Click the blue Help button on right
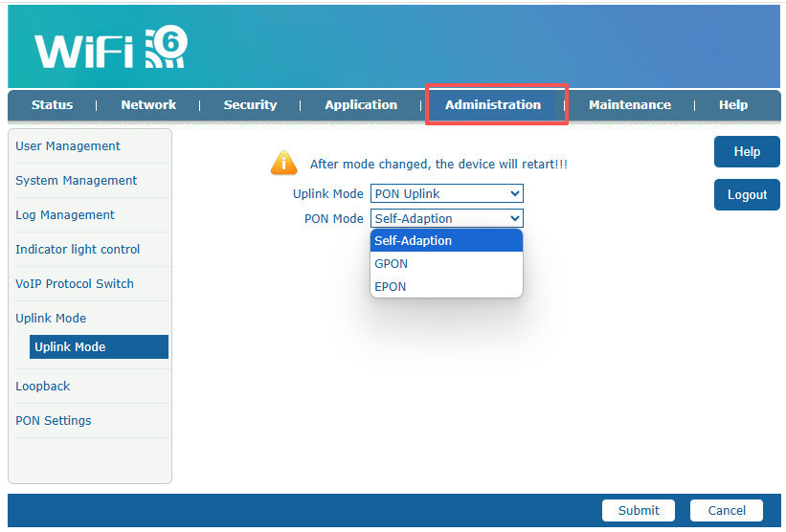Viewport: 786px width, 532px height. [x=747, y=151]
